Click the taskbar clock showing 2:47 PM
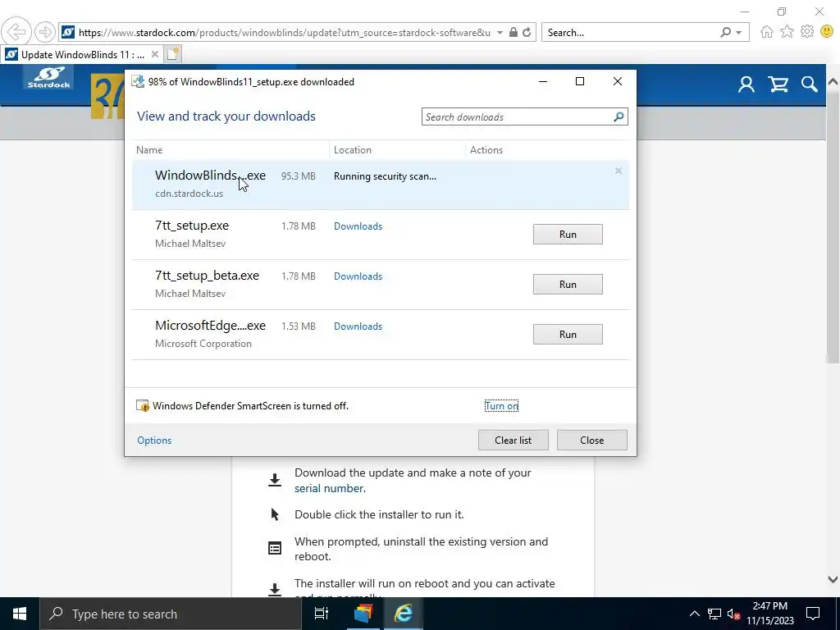The height and width of the screenshot is (630, 840). pyautogui.click(x=769, y=614)
